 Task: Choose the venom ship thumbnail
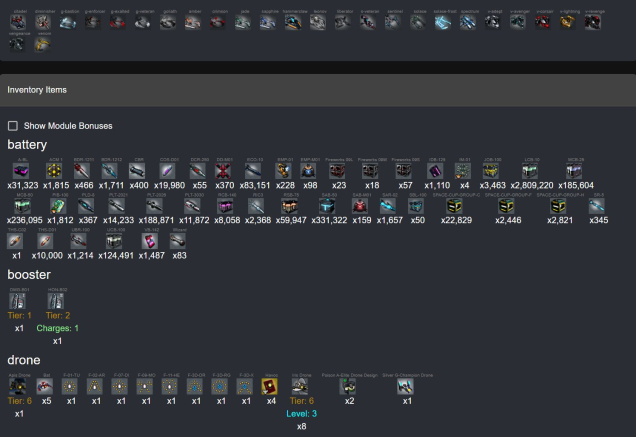click(x=42, y=43)
